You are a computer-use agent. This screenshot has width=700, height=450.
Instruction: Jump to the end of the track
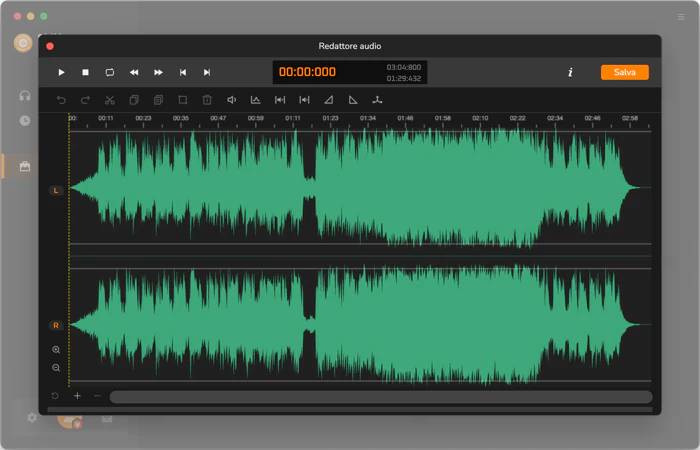tap(207, 72)
